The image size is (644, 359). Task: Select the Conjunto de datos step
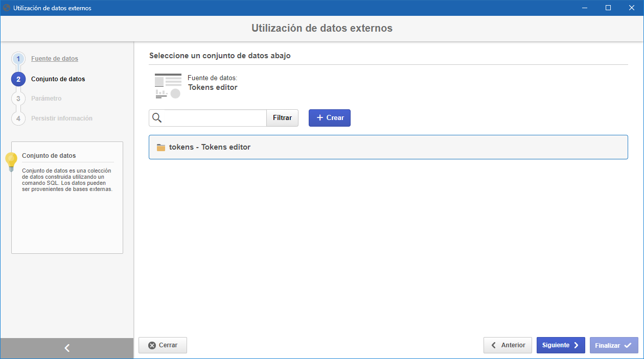tap(58, 79)
